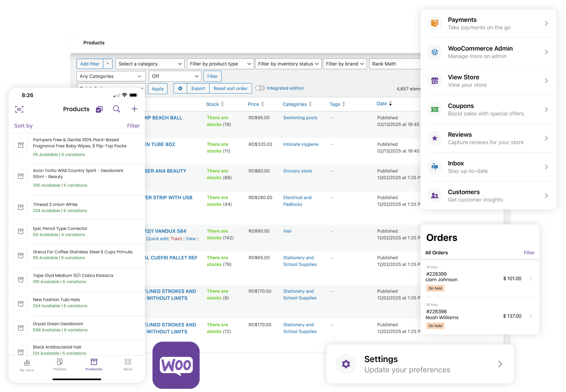566x392 pixels.
Task: Click the purple Woo logo
Action: 176,365
